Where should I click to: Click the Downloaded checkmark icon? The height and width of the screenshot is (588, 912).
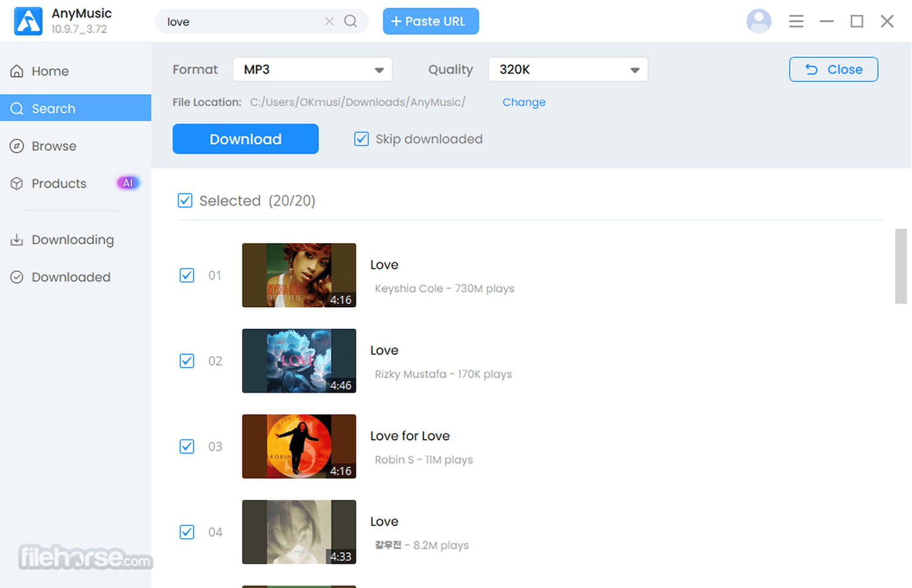pyautogui.click(x=17, y=277)
